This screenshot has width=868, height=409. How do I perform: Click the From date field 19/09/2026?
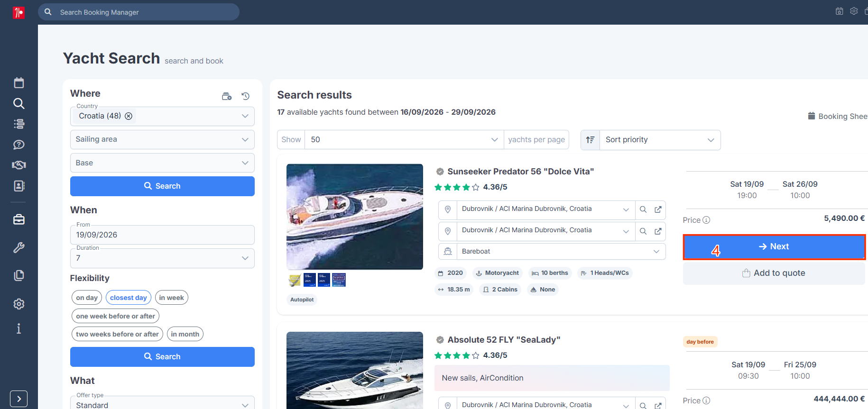click(x=162, y=235)
